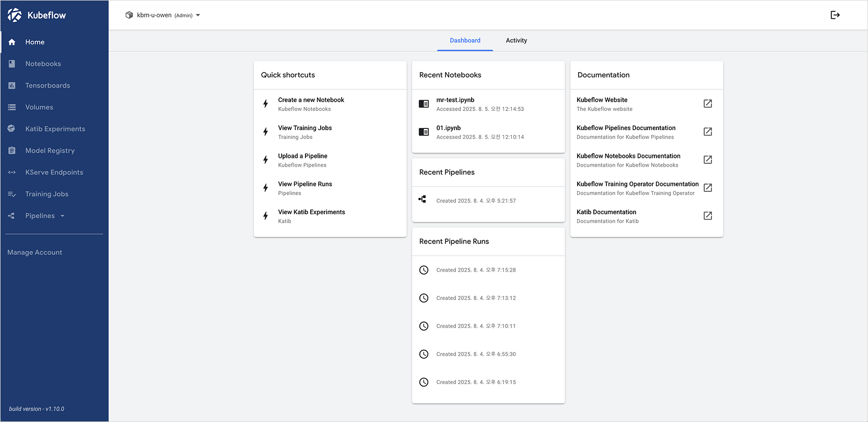Image resolution: width=868 pixels, height=422 pixels.
Task: Click the View Pipeline Runs shortcut
Action: tap(330, 188)
